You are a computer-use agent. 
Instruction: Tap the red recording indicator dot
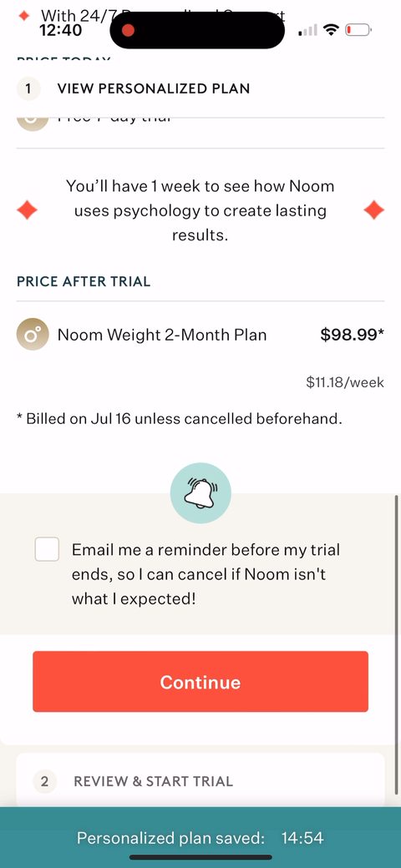(128, 30)
